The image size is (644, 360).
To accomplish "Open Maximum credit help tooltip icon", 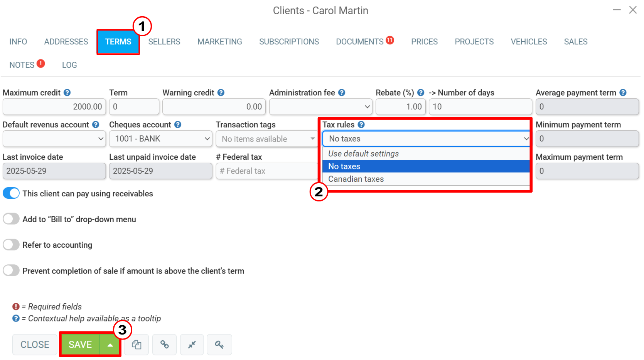I will tap(67, 93).
